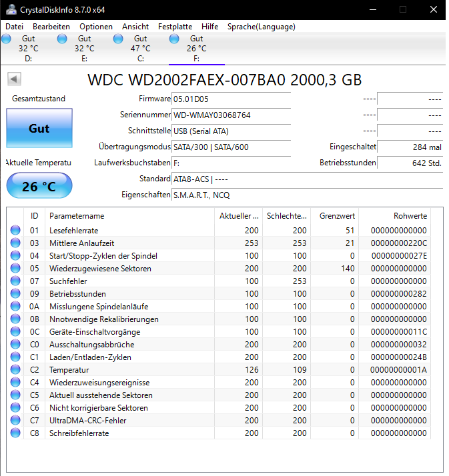Select drive D: health indicator icon

[x=6, y=39]
